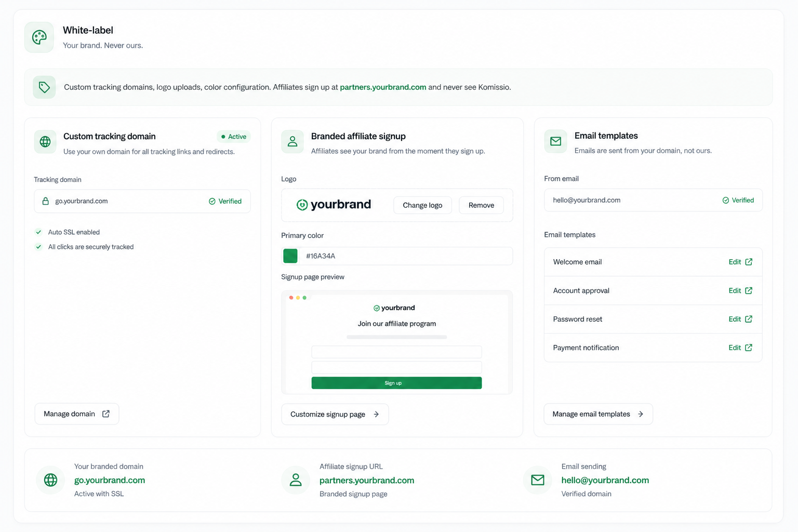The image size is (798, 532).
Task: Click the person icon beside Branded affiliate signup
Action: coord(292,141)
